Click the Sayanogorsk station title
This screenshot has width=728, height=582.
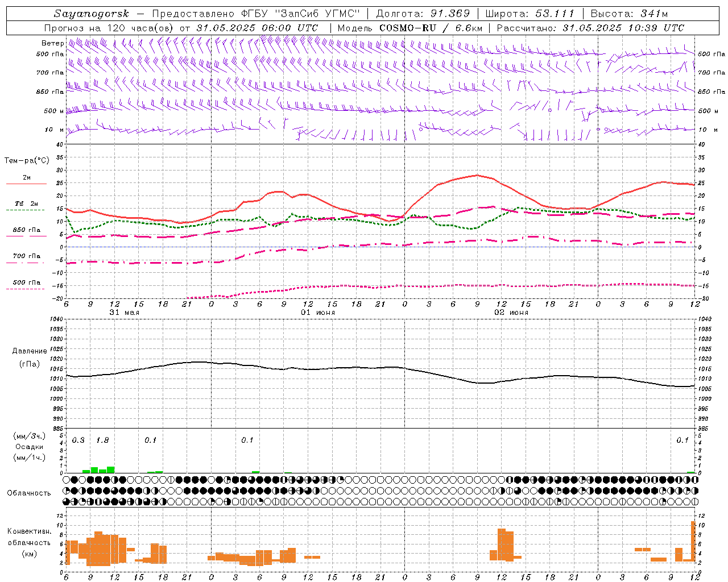(x=91, y=14)
